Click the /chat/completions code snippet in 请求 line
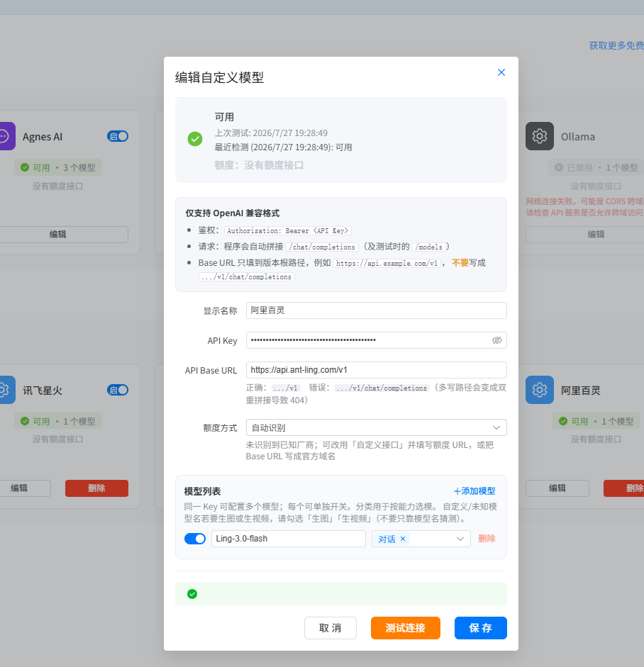The width and height of the screenshot is (644, 667). pos(322,247)
